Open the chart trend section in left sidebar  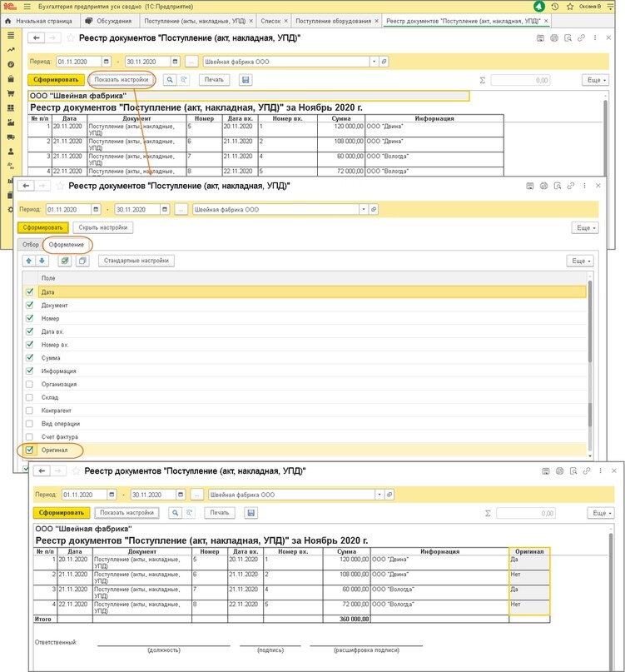point(11,50)
